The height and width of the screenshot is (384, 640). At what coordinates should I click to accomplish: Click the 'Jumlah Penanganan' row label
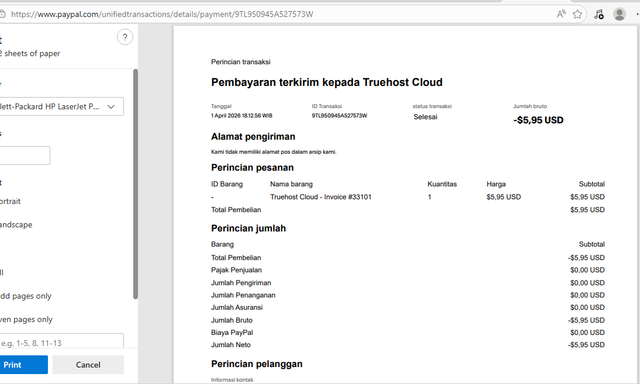243,295
